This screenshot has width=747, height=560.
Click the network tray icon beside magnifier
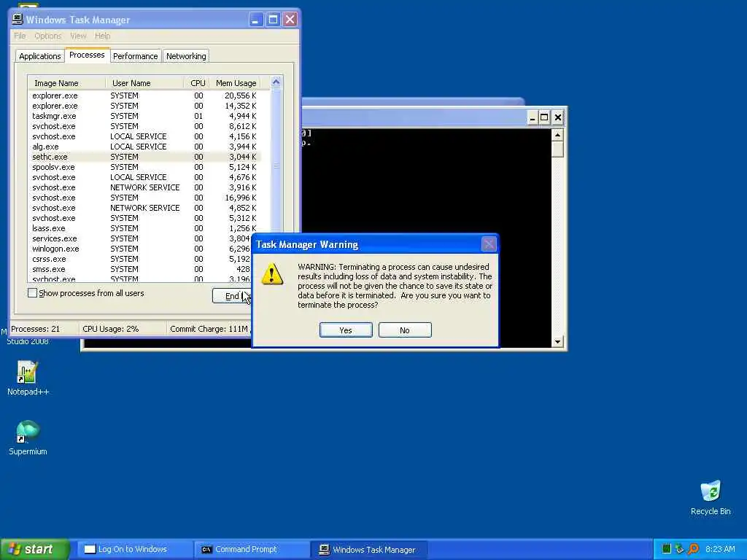coord(679,549)
